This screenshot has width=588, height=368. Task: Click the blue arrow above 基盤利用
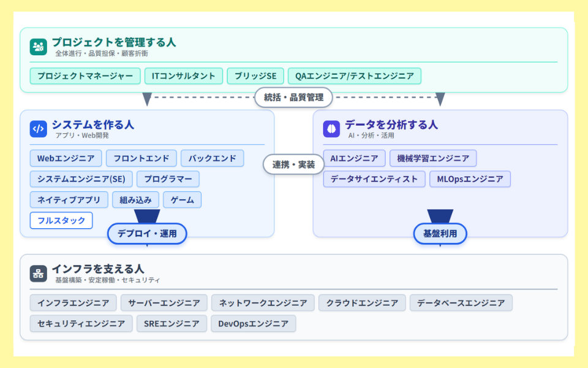[x=440, y=216]
